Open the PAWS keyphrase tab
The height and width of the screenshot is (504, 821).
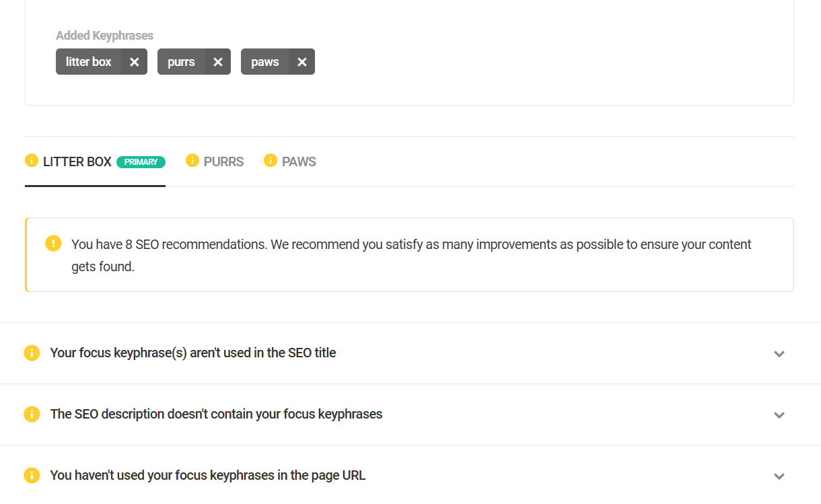299,162
